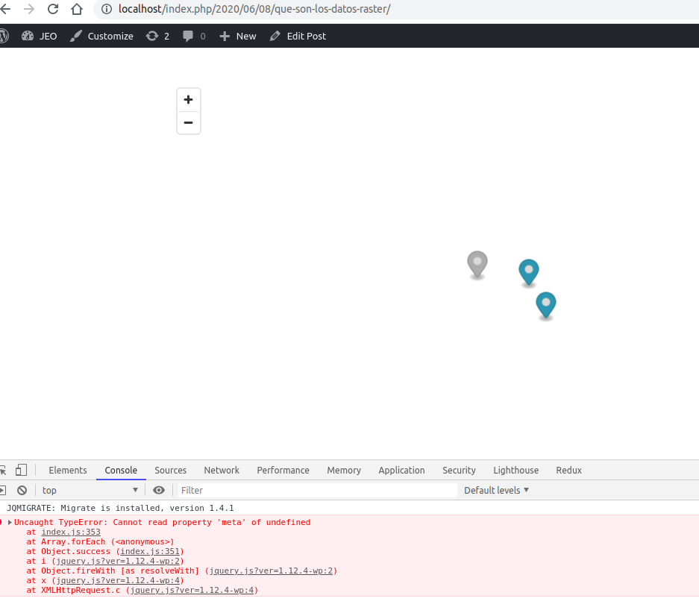Switch to the Console tab
The height and width of the screenshot is (616, 699).
coord(121,471)
